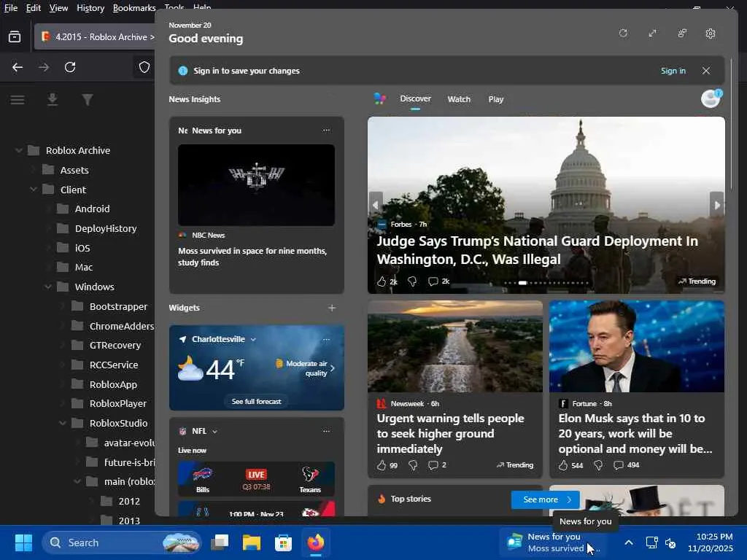Click the Firefox tracking protection shield

coord(144,67)
